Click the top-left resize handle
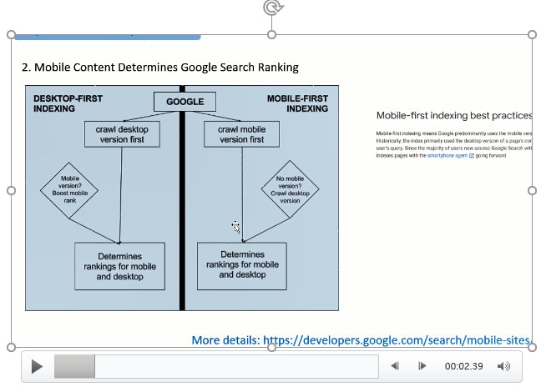The image size is (541, 392). (x=11, y=34)
